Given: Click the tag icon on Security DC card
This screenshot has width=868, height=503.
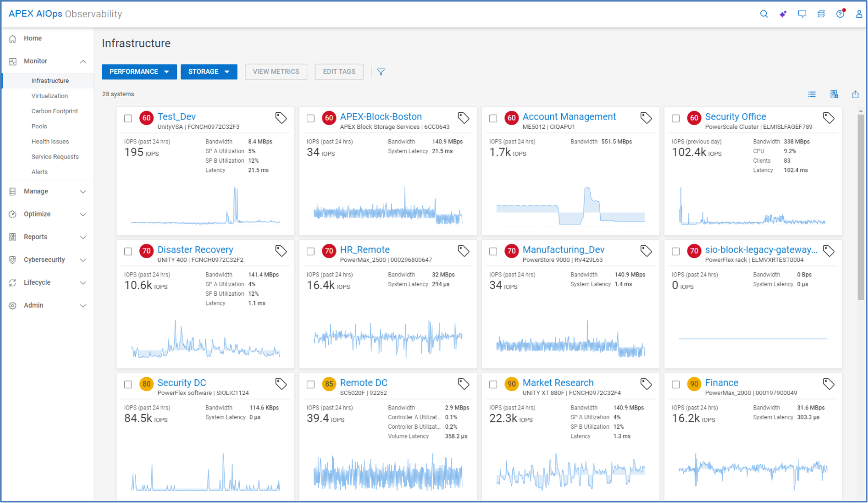Looking at the screenshot, I should 281,384.
